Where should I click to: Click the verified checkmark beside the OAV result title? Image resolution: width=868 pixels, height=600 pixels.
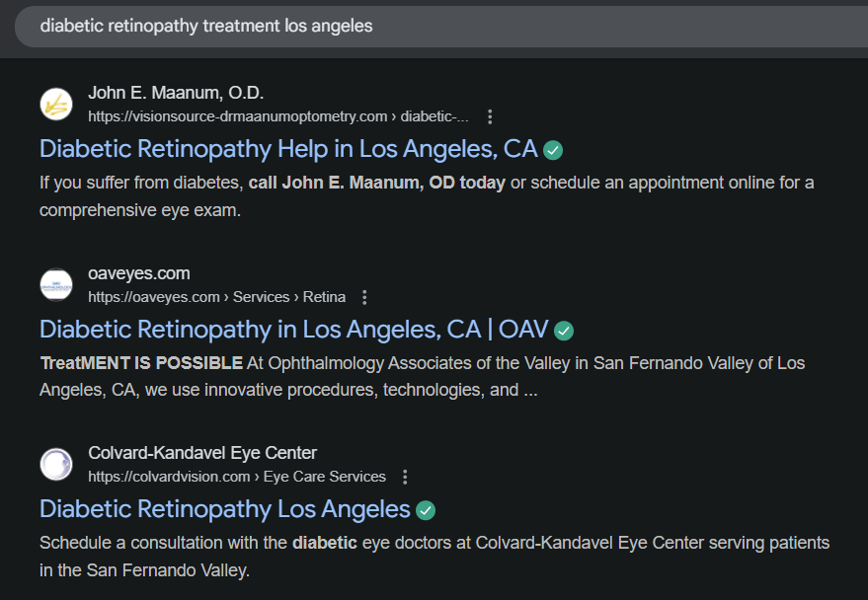point(564,331)
